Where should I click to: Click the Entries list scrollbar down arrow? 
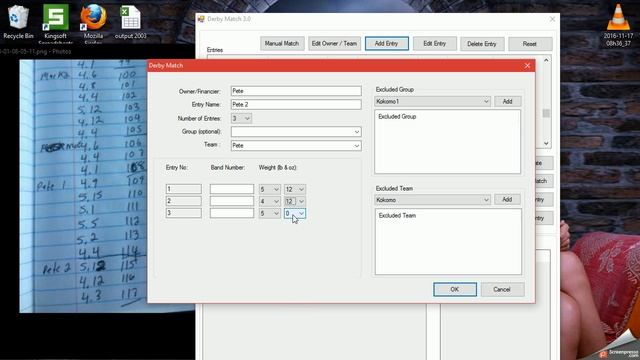point(546,144)
